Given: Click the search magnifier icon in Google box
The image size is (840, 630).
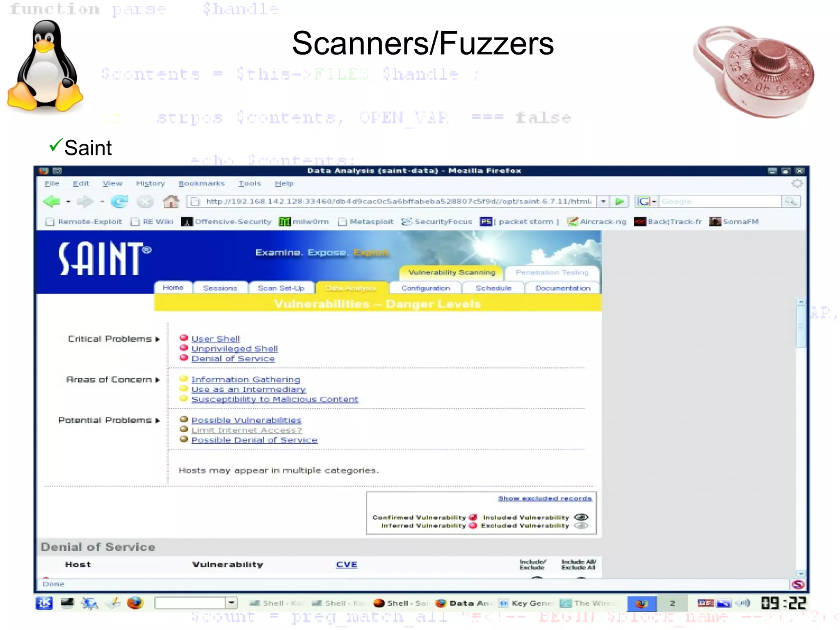Looking at the screenshot, I should point(791,201).
